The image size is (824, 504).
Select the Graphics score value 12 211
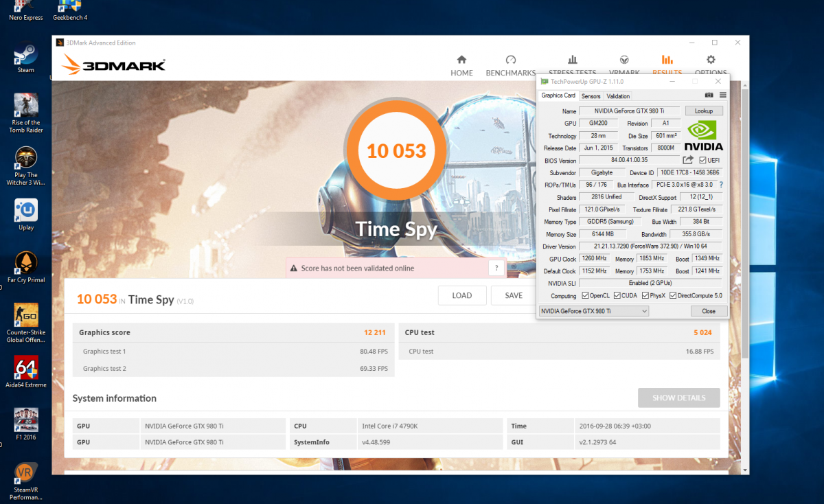tap(374, 332)
